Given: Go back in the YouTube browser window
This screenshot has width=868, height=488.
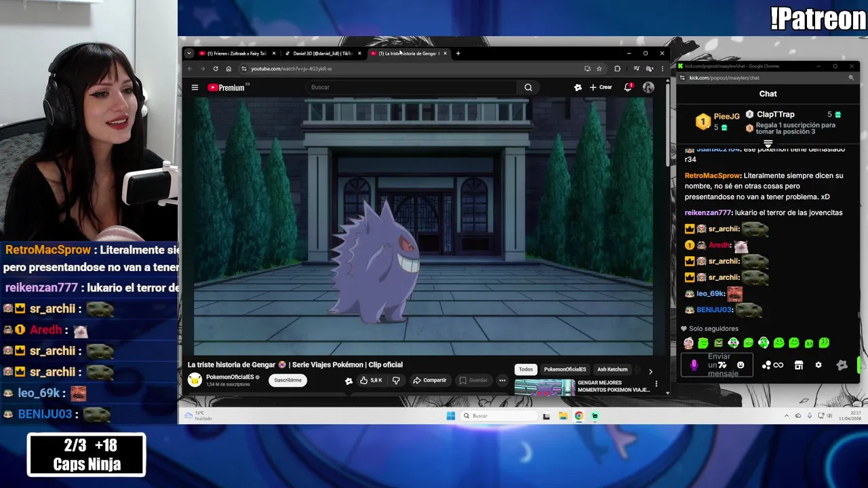Looking at the screenshot, I should 190,68.
